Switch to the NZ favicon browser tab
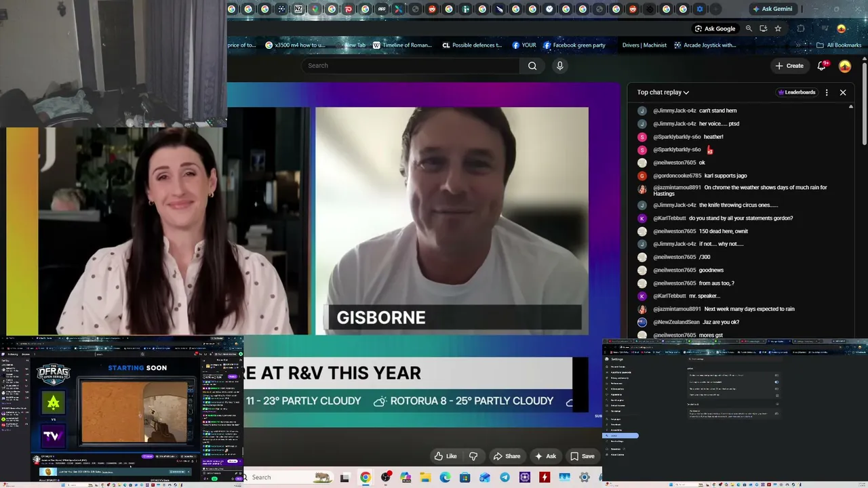 click(x=298, y=9)
